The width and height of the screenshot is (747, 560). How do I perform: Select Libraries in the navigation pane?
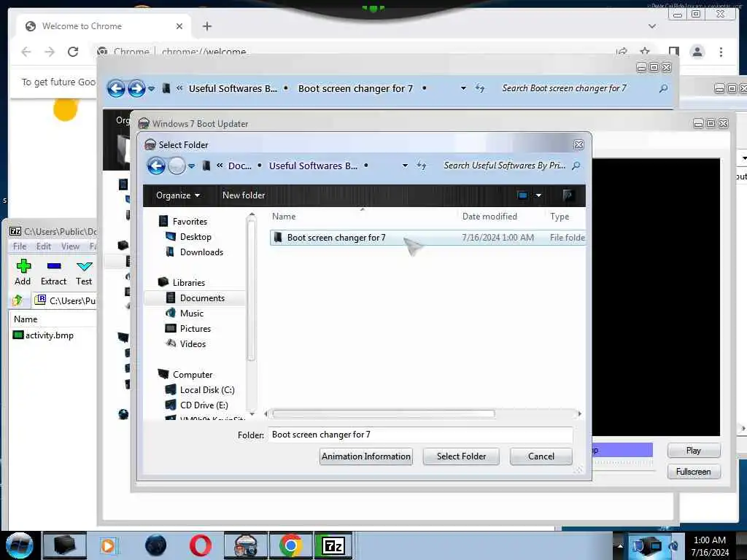(x=189, y=282)
